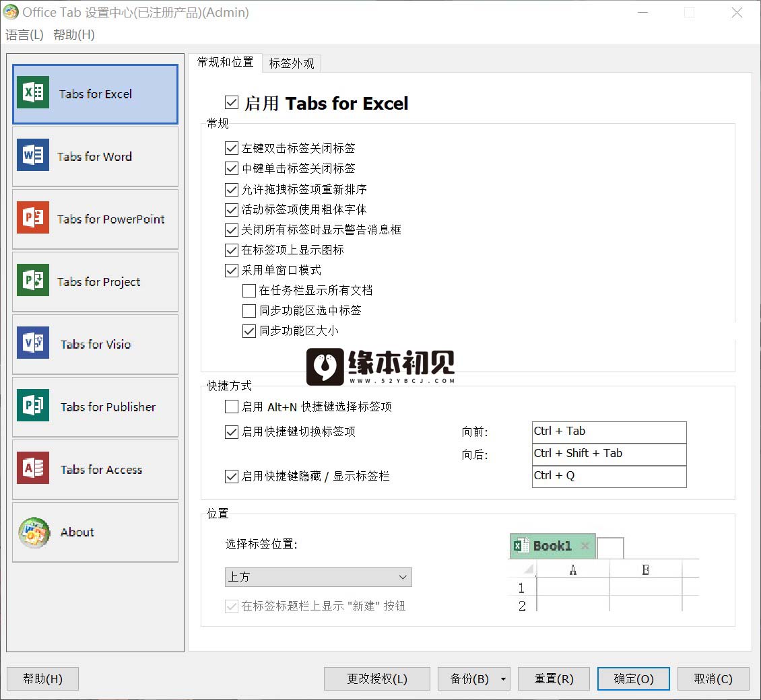Switch to the 常规和位置 tab
The image size is (761, 700).
coord(225,63)
